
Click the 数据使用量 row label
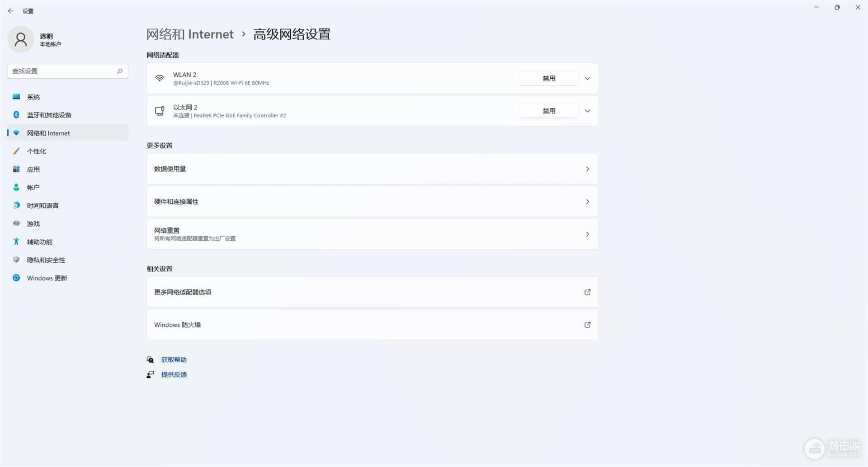(170, 169)
